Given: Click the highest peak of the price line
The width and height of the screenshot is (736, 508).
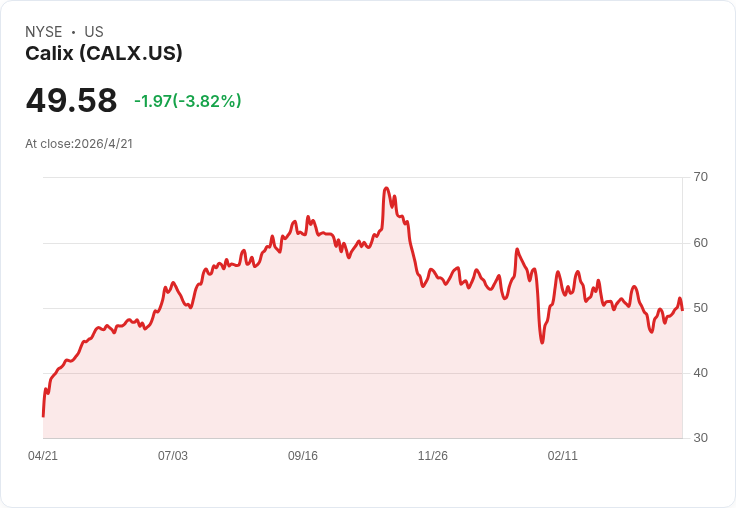Looking at the screenshot, I should 386,188.
